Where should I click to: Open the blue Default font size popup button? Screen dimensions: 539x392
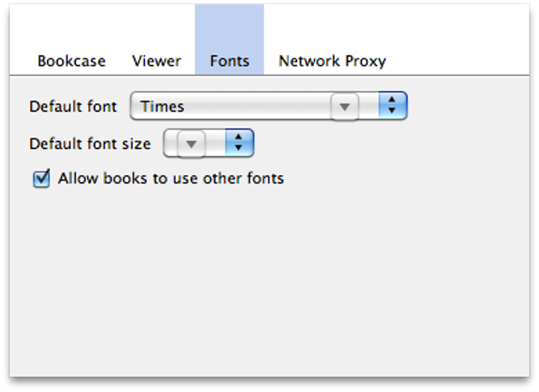(239, 143)
